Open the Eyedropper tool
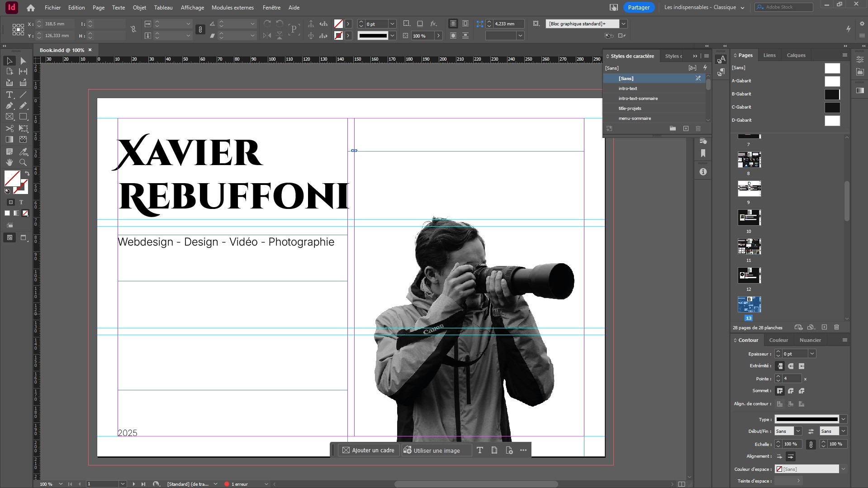The height and width of the screenshot is (488, 868). click(x=23, y=151)
